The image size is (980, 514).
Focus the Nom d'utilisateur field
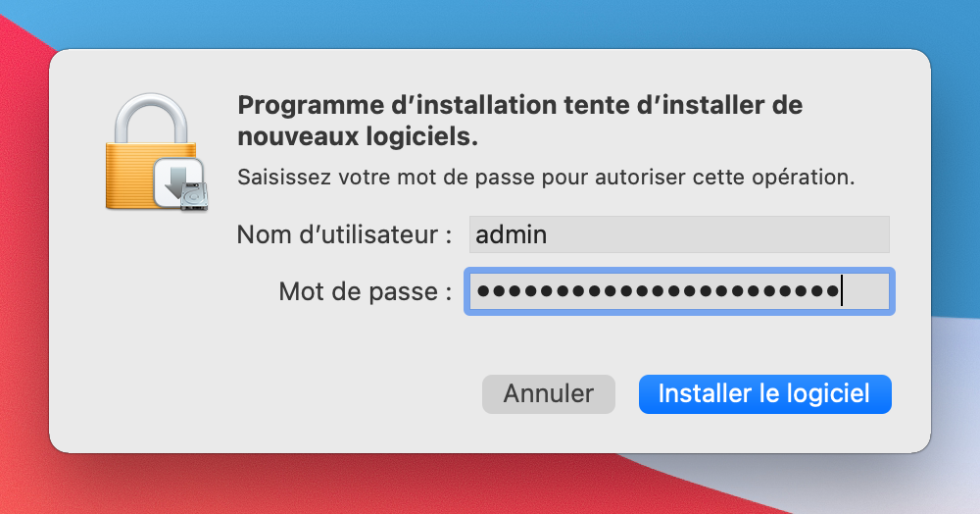coord(678,235)
